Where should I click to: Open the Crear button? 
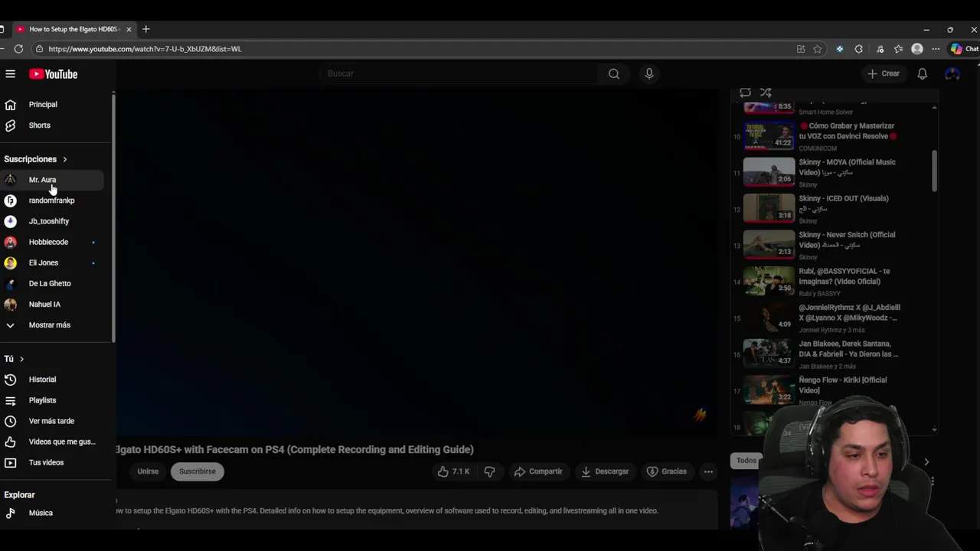coord(884,73)
